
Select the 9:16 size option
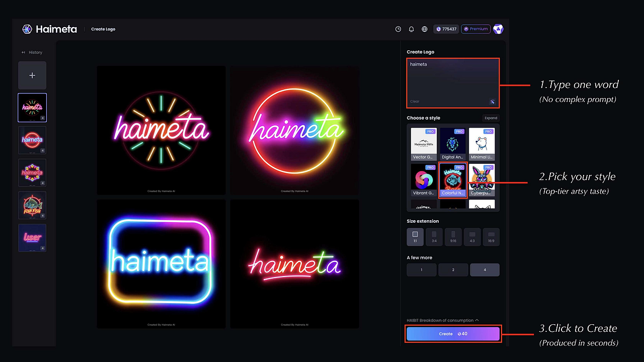453,237
